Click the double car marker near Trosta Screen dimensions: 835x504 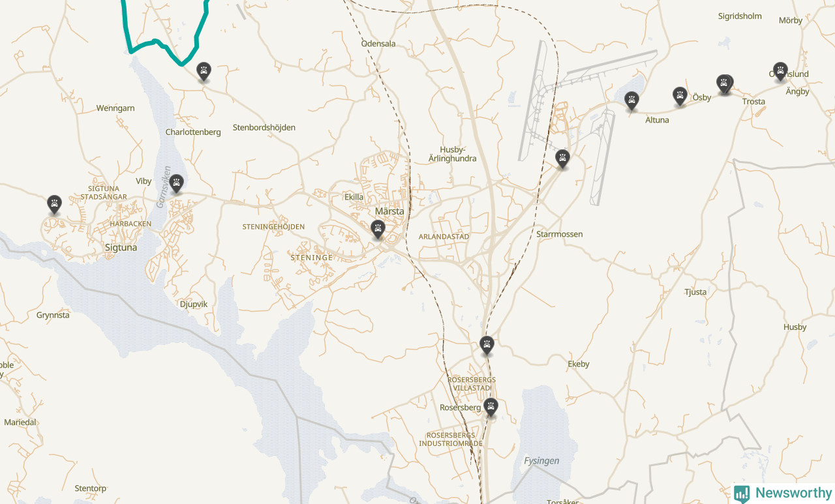[x=724, y=83]
